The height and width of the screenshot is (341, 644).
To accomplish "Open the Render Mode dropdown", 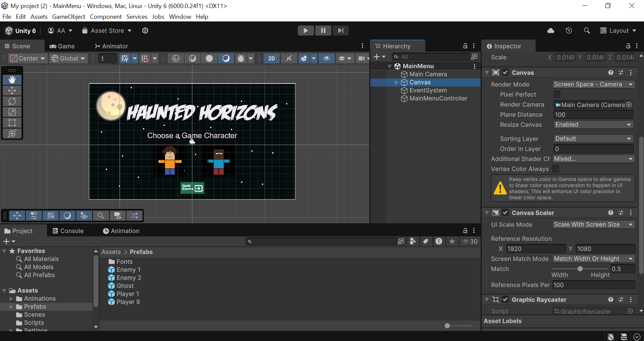I will point(593,84).
